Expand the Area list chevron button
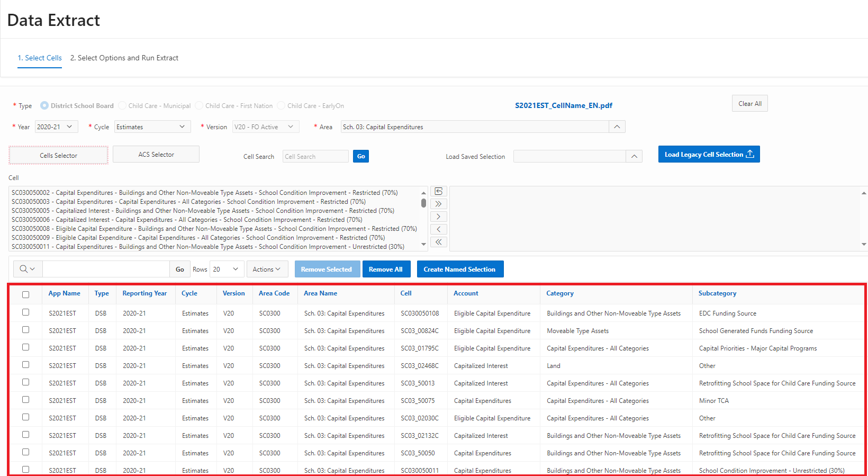The height and width of the screenshot is (476, 868). (617, 127)
